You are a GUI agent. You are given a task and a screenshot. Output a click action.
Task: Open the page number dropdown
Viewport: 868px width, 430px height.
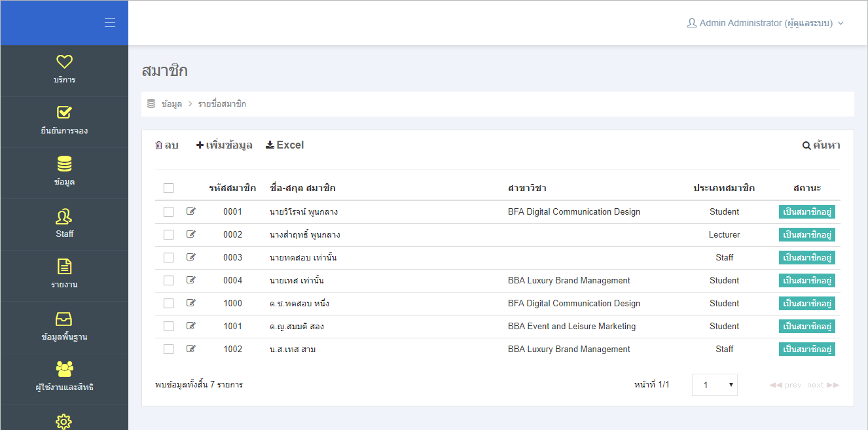(715, 385)
